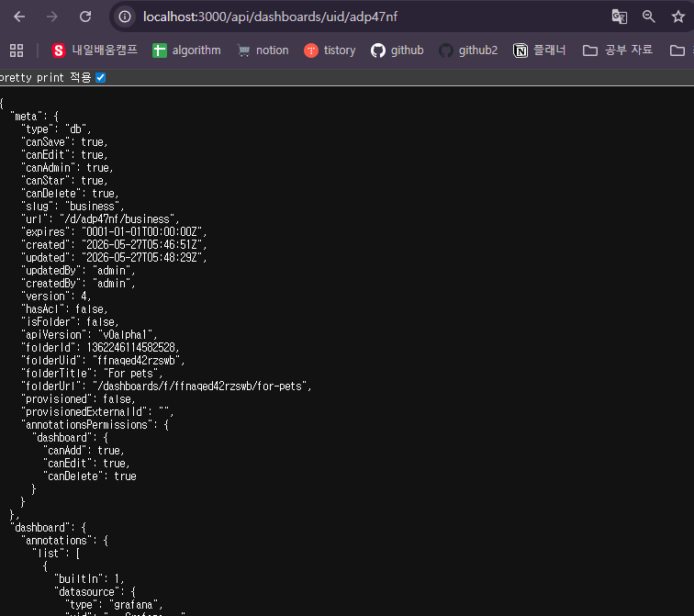Click the "url": "/d/adp47nf/business" line
This screenshot has width=694, height=616.
pos(100,219)
